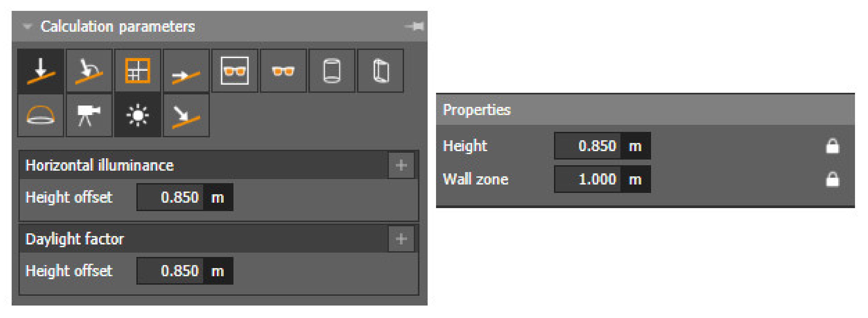Click the unframed orange glasses icon

point(283,71)
